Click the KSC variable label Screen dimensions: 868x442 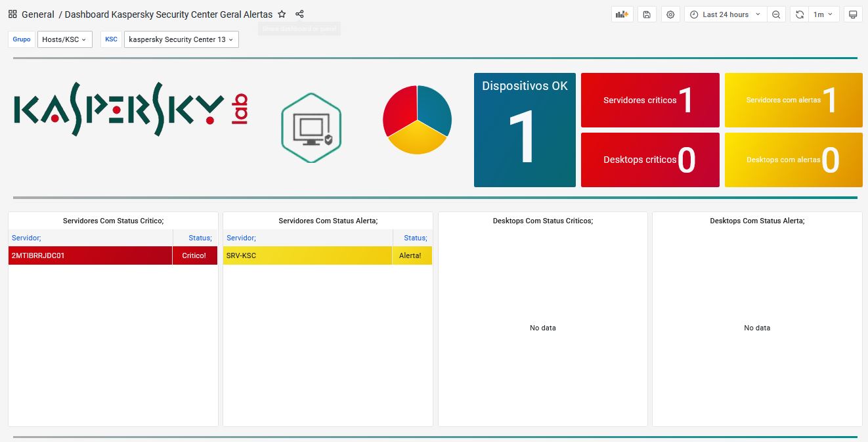pyautogui.click(x=111, y=39)
